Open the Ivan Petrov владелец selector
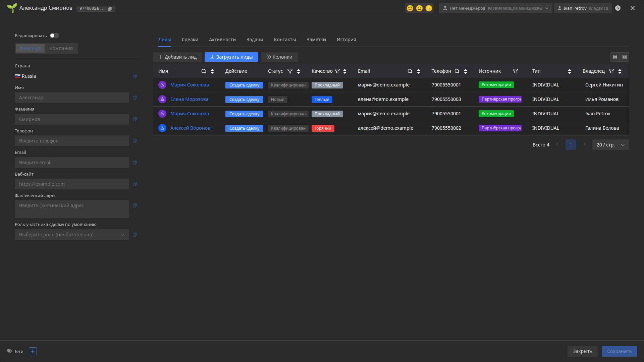 coord(583,8)
